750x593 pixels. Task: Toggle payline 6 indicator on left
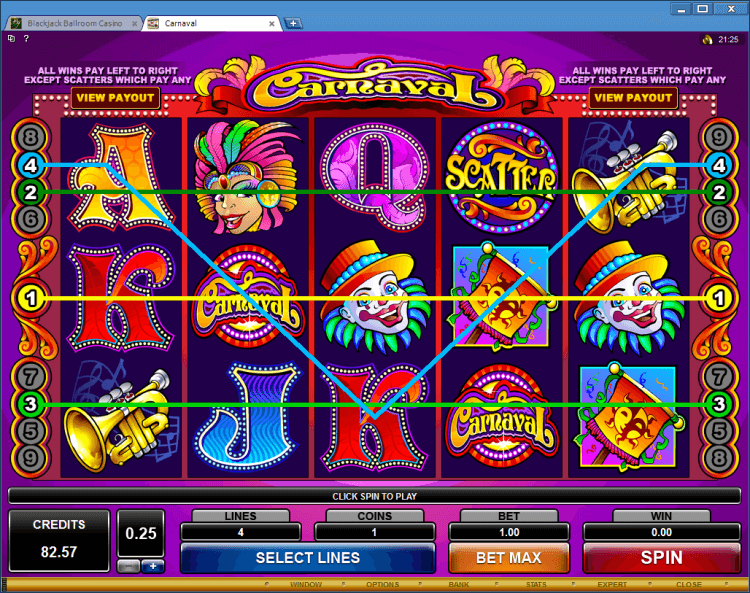(x=31, y=219)
